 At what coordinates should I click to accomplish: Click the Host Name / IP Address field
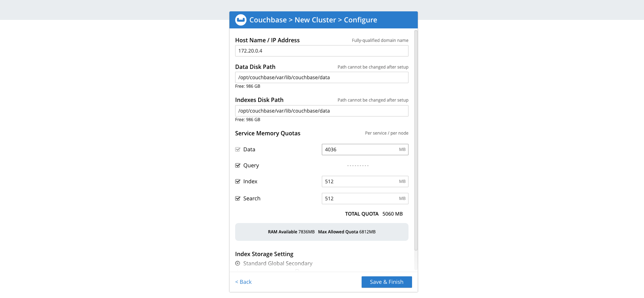pos(321,51)
